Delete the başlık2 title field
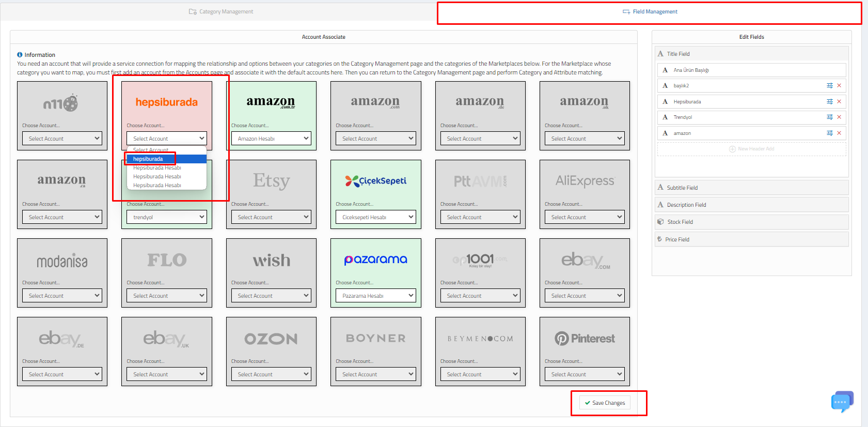868x427 pixels. point(839,86)
